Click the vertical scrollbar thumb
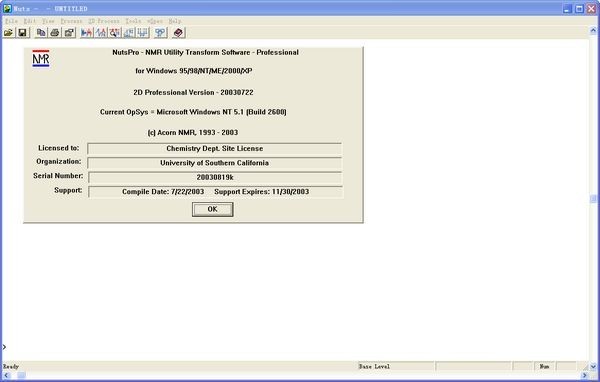Viewport: 600px width, 382px height. click(x=593, y=199)
